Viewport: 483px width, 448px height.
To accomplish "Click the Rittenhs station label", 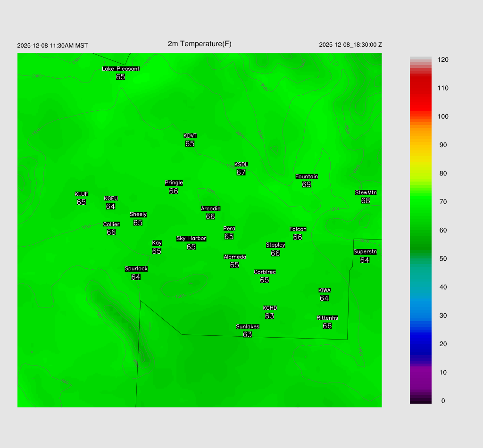I will point(327,318).
